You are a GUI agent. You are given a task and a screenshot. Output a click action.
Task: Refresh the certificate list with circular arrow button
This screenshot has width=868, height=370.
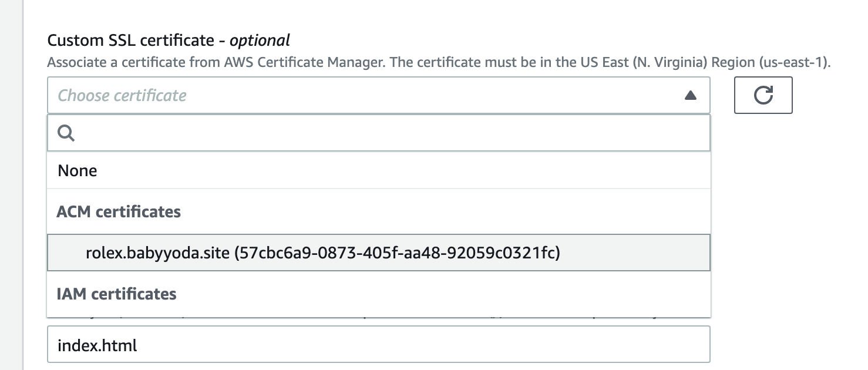[763, 95]
